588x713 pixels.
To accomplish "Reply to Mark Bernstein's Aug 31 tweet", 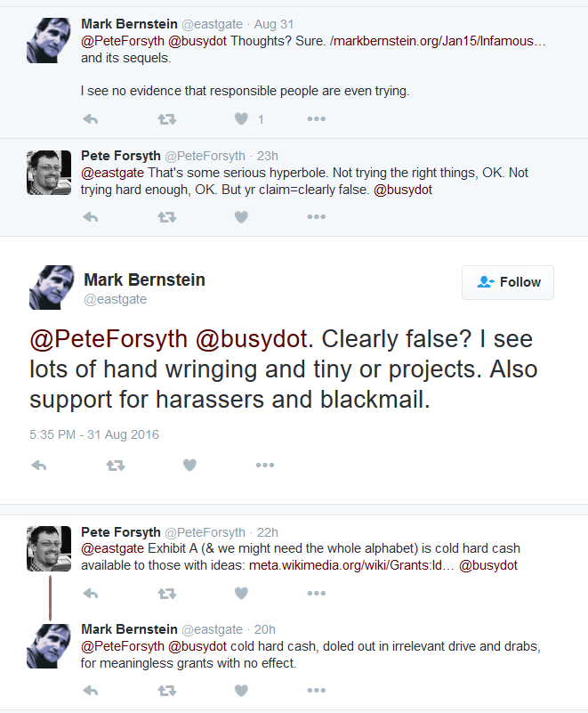I will tap(91, 119).
